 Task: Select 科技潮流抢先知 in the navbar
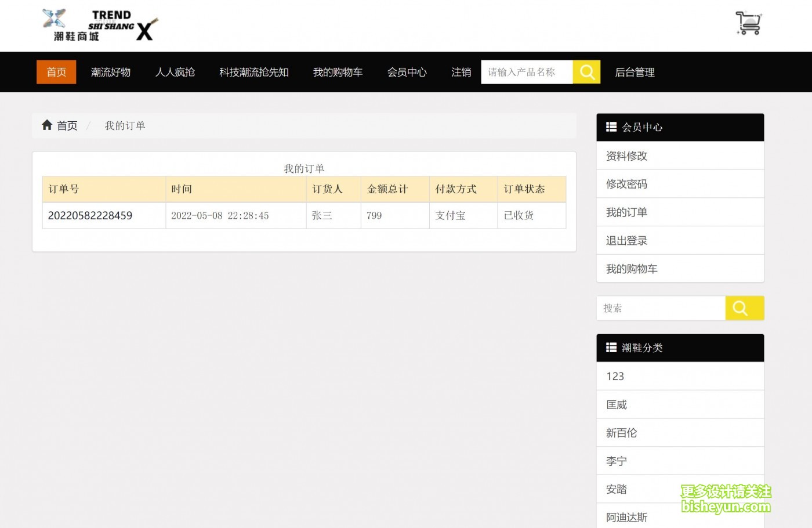[254, 72]
